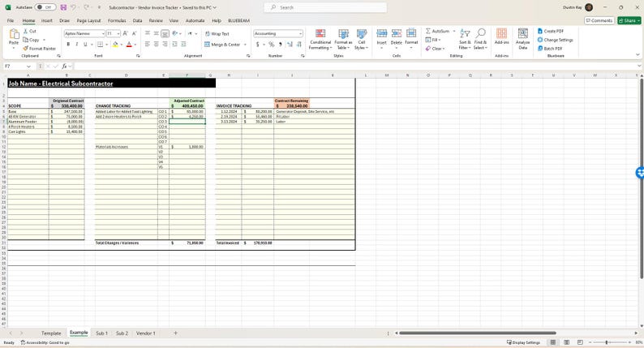Toggle Italic formatting

pos(76,45)
